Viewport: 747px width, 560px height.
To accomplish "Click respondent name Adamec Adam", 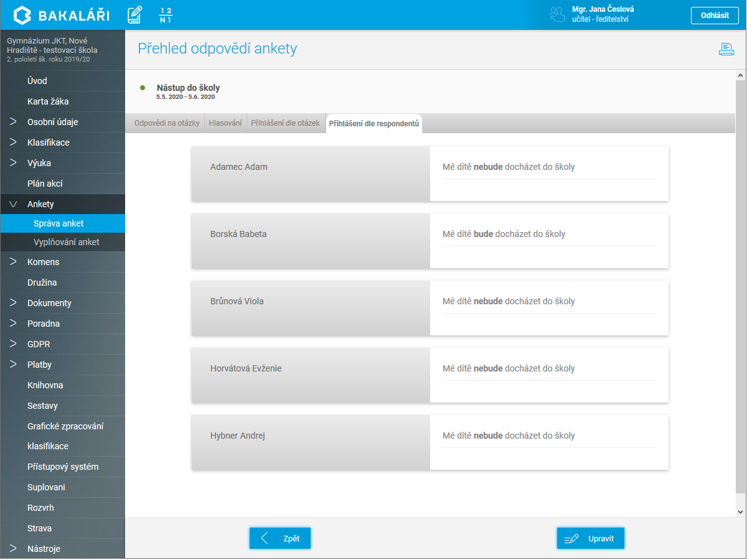I will pyautogui.click(x=239, y=167).
